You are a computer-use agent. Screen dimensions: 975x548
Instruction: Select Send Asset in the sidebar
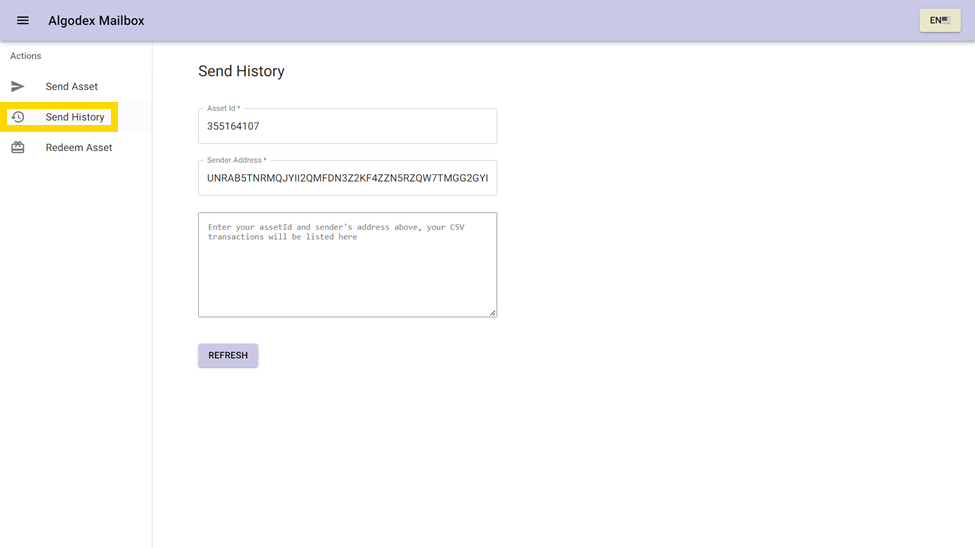click(x=72, y=87)
